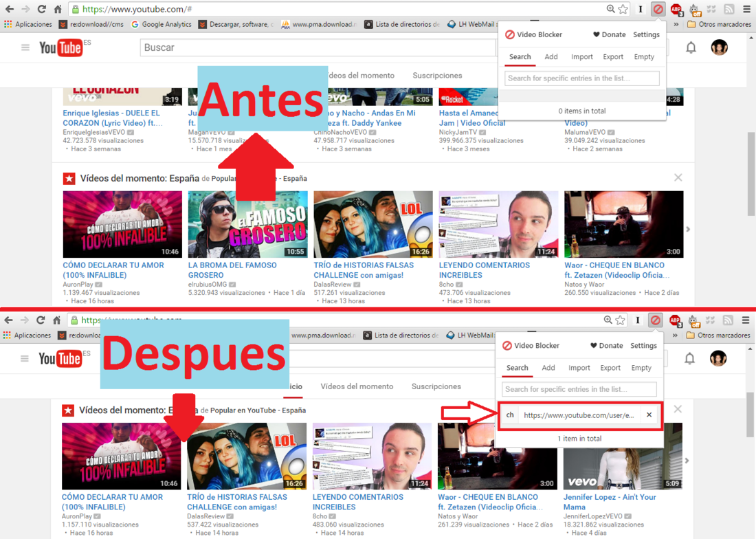The height and width of the screenshot is (539, 756).
Task: Open YouTube guide hamburger in Antes page
Action: (25, 47)
